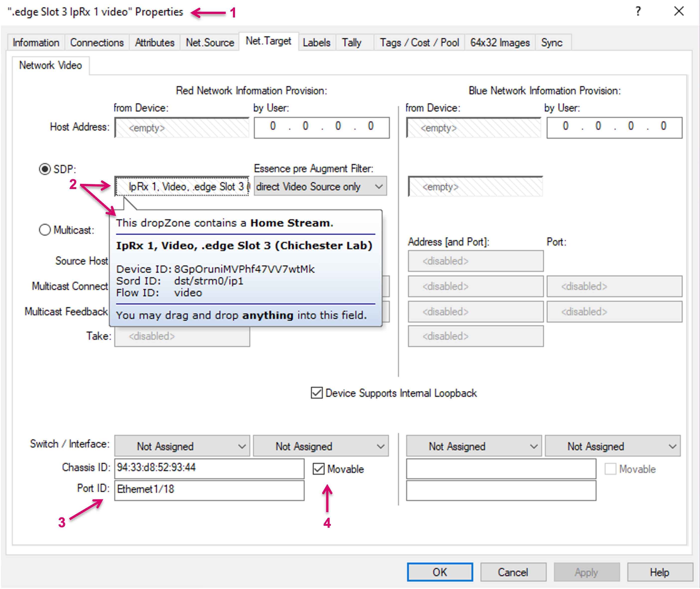The image size is (700, 589).
Task: Expand first Red Switch Not Assigned dropdown
Action: pos(182,446)
